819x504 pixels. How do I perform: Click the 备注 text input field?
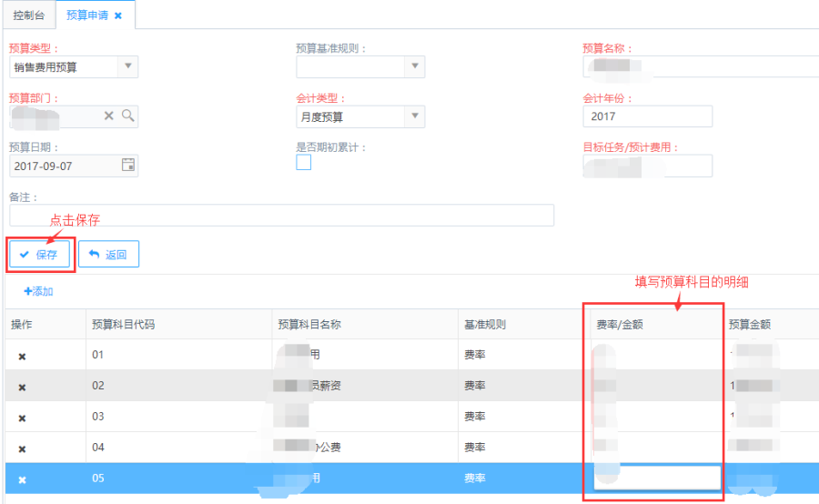pyautogui.click(x=281, y=215)
